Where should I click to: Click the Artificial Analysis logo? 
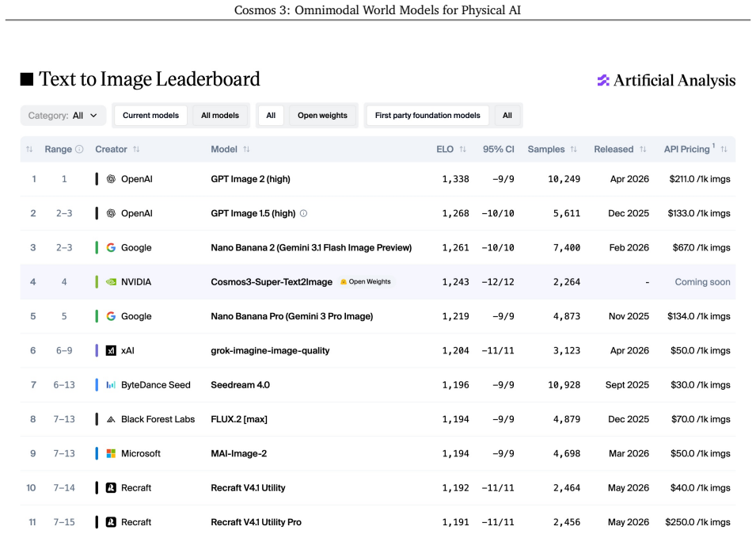pos(667,80)
